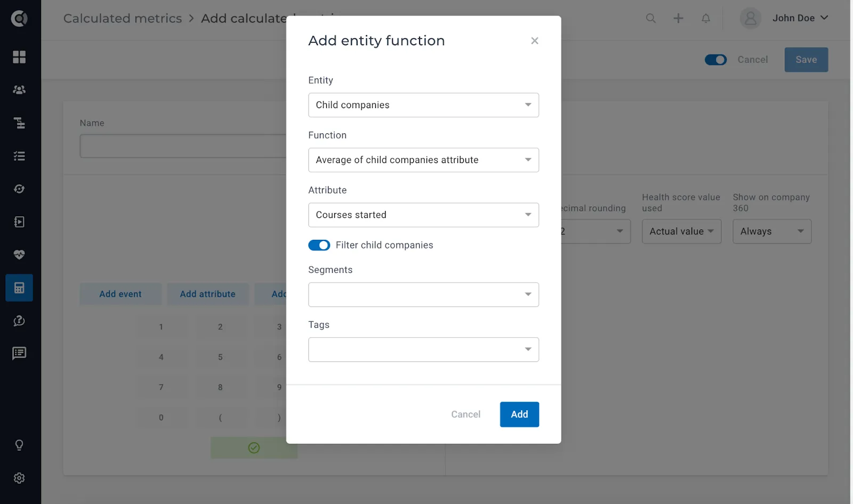Click the keypad number 5 button

pos(220,357)
